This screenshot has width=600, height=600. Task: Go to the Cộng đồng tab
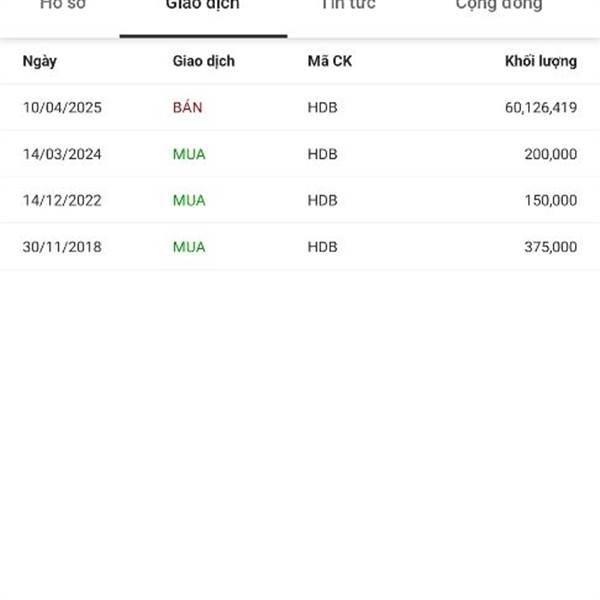pyautogui.click(x=499, y=5)
